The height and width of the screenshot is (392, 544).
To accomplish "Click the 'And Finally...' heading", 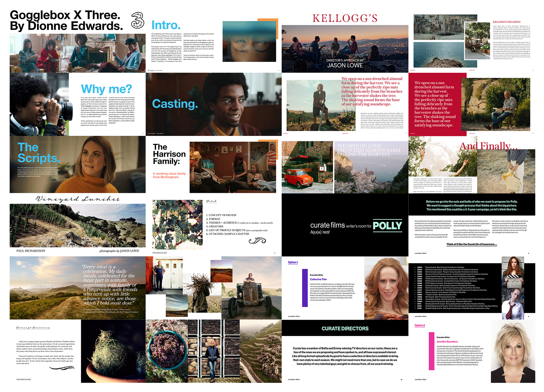I will pos(488,146).
